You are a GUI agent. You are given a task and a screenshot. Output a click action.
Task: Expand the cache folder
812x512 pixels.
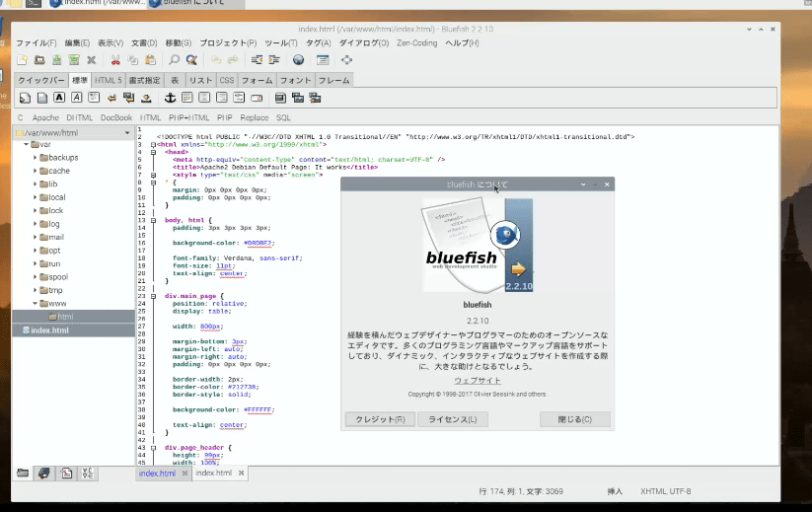36,171
